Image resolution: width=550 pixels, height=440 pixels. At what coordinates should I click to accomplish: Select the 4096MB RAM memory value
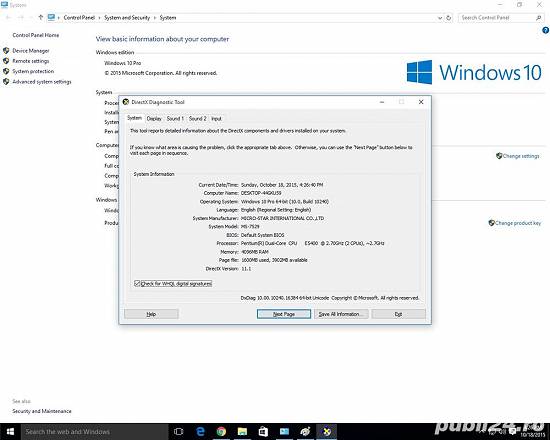point(254,252)
